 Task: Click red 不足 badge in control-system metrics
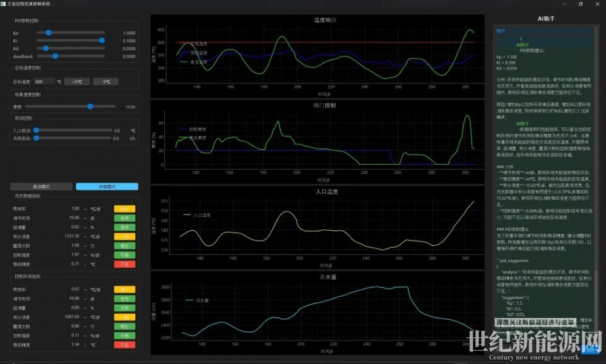coord(124,345)
